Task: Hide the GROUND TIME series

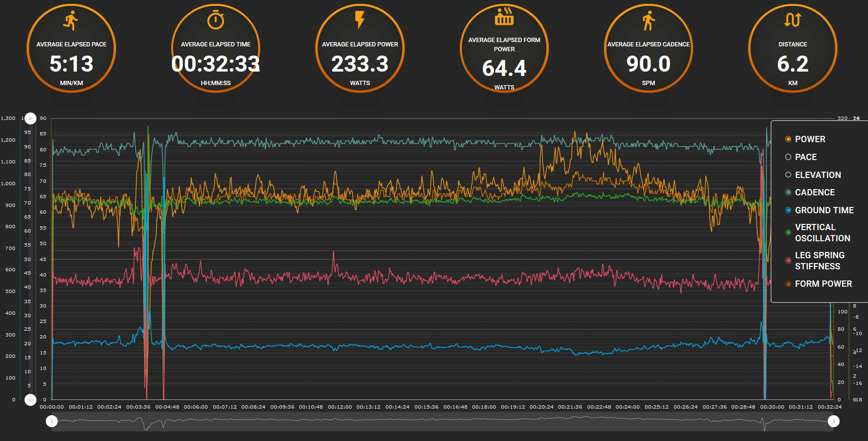Action: pyautogui.click(x=824, y=210)
